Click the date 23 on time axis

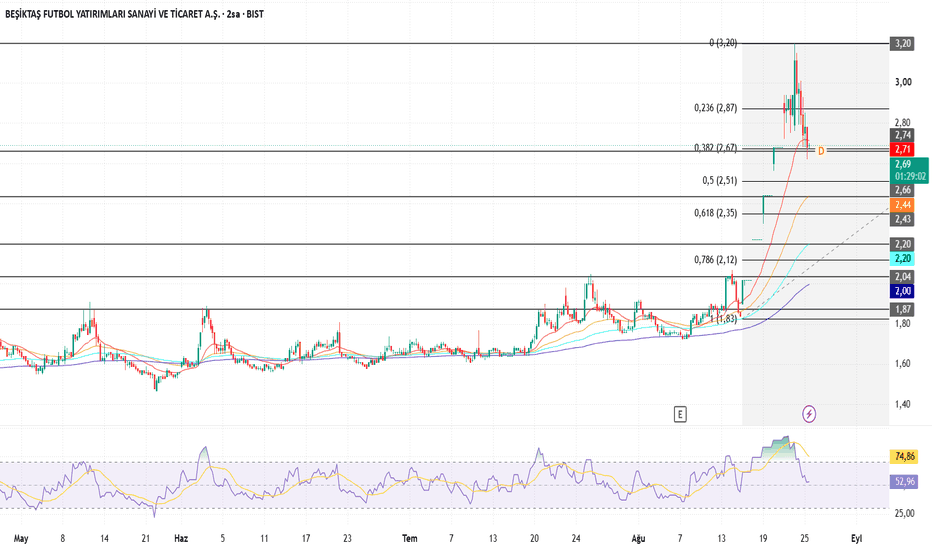[348, 539]
